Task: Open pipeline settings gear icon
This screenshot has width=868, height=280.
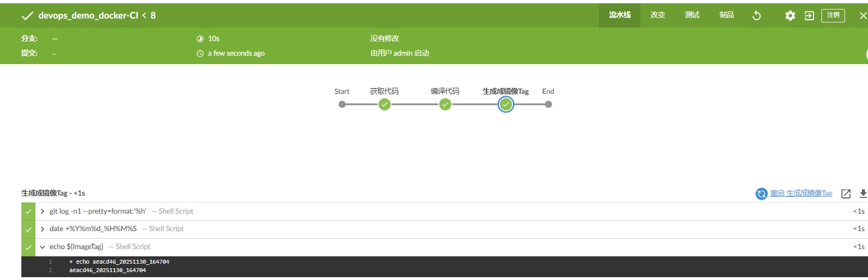Action: [790, 16]
